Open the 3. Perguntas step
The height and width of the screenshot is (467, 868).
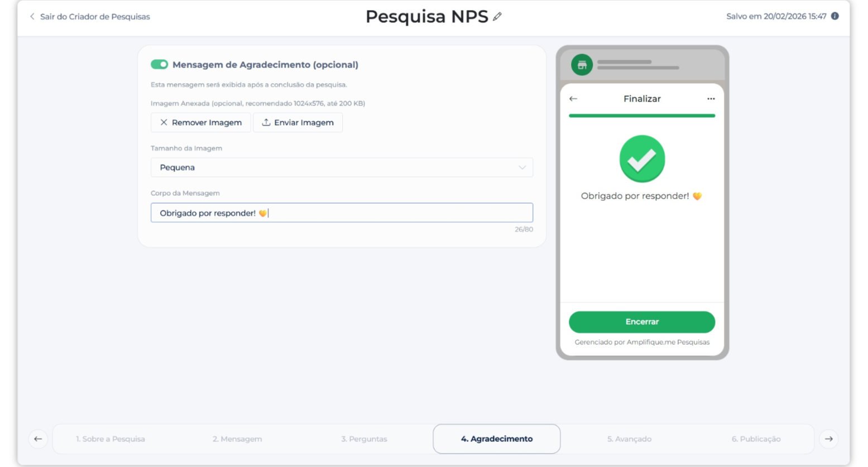(x=364, y=439)
